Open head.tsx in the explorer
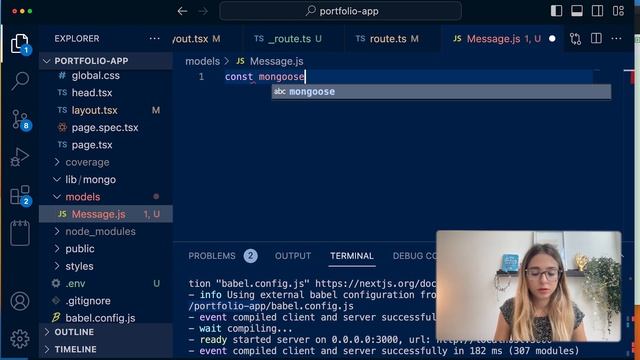 [x=106, y=93]
